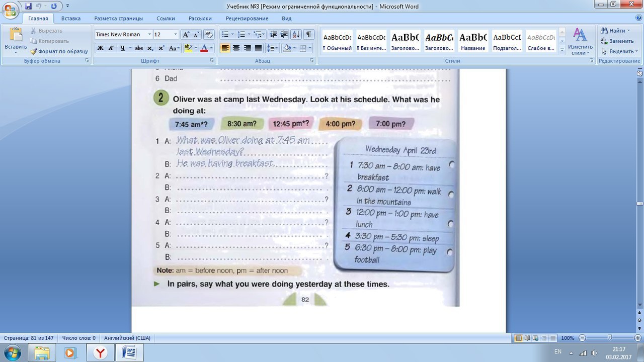This screenshot has height=362, width=644.
Task: Apply the Обычный style
Action: (x=337, y=41)
